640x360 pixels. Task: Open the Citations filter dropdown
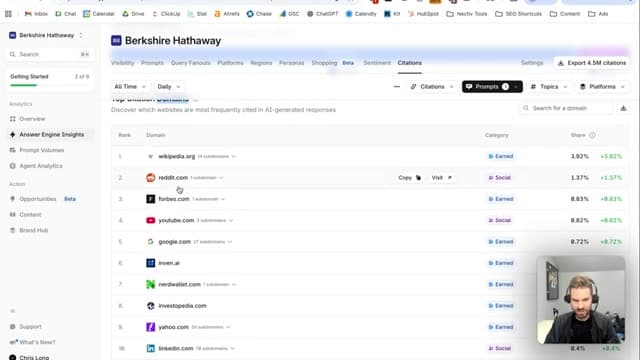(x=432, y=87)
